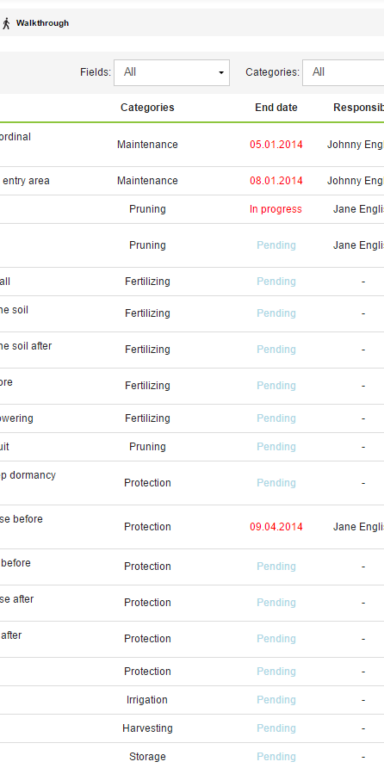Click Maintenance category in the 05.01.2014 row
This screenshot has width=384, height=768.
[x=147, y=144]
